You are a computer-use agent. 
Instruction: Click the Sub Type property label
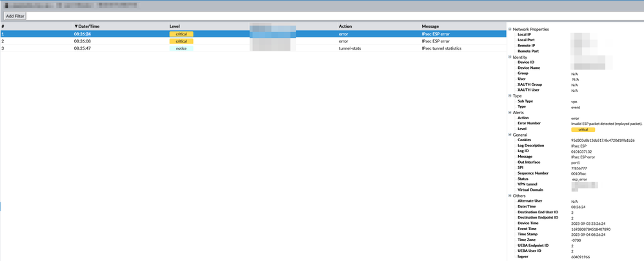pyautogui.click(x=525, y=101)
